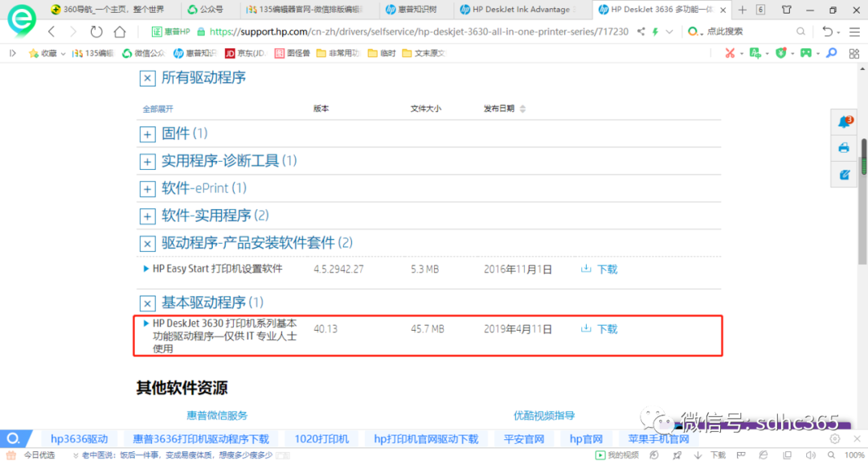Viewport: 868px width, 461px height.
Task: Click the feedback edit icon in side panel
Action: [844, 175]
